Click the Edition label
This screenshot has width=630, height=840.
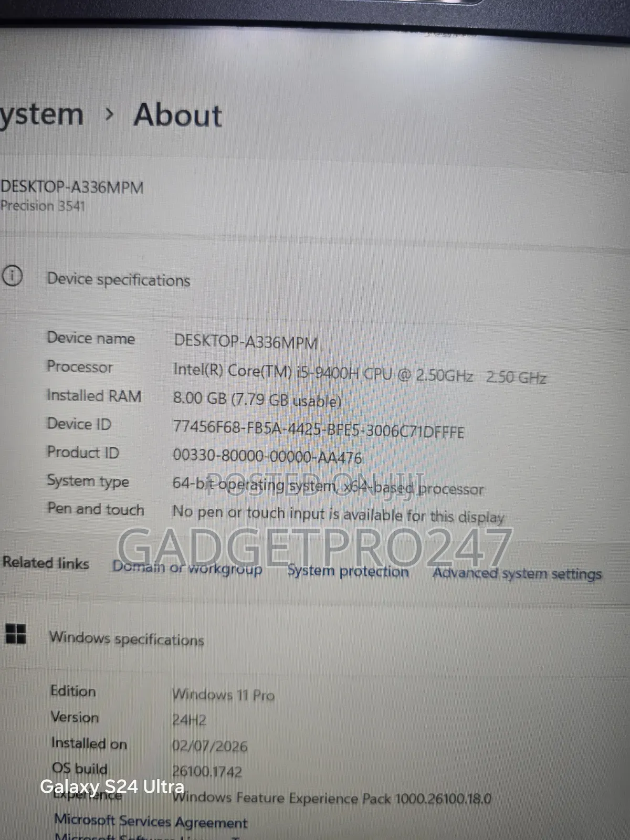pos(73,691)
